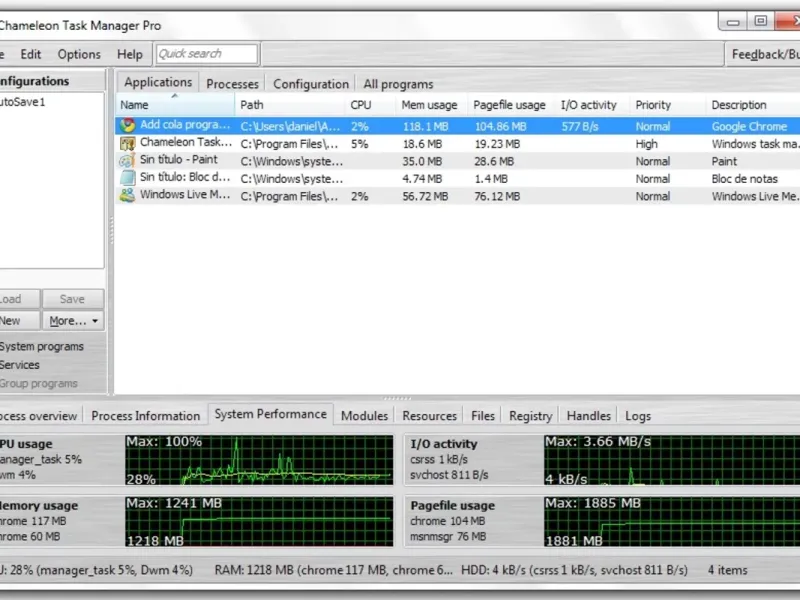Sort by the Name column header
Image resolution: width=800 pixels, height=600 pixels.
176,105
